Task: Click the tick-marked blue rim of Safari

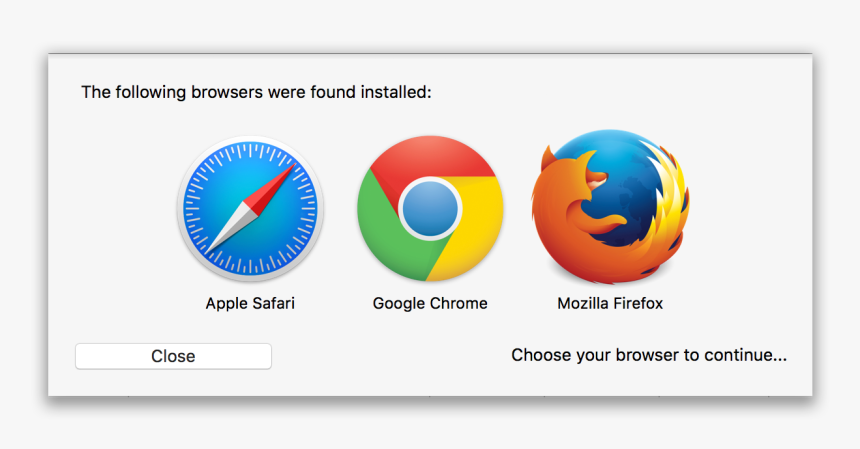Action: tap(197, 209)
